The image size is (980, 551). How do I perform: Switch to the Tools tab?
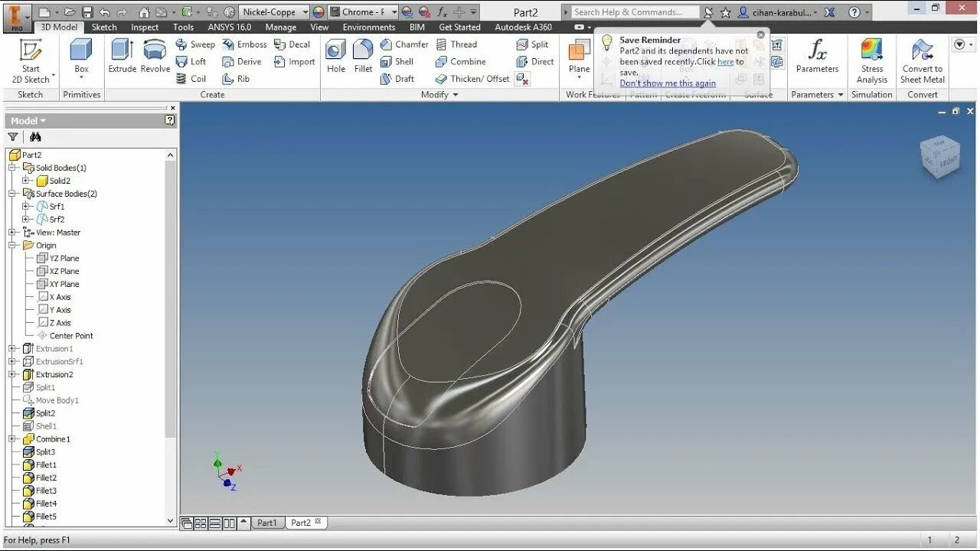click(183, 27)
